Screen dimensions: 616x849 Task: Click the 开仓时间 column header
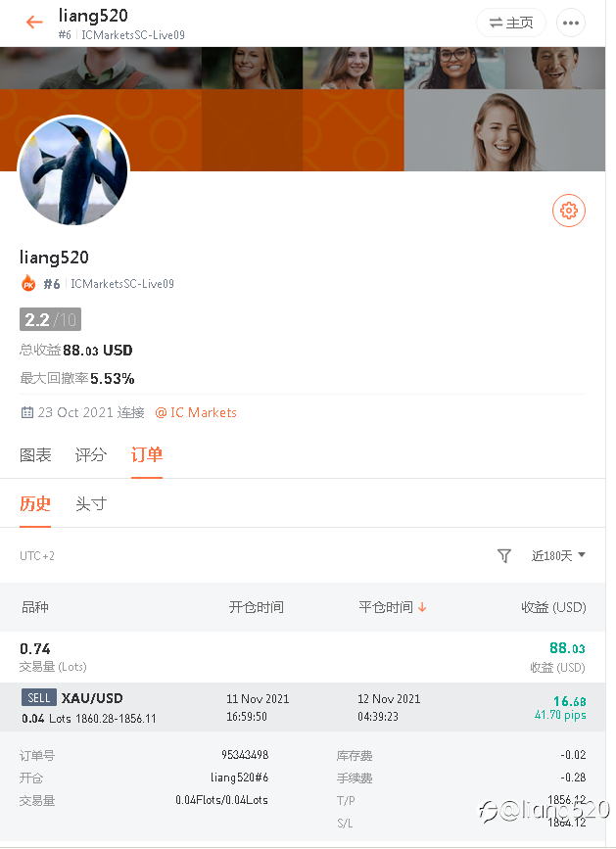256,607
